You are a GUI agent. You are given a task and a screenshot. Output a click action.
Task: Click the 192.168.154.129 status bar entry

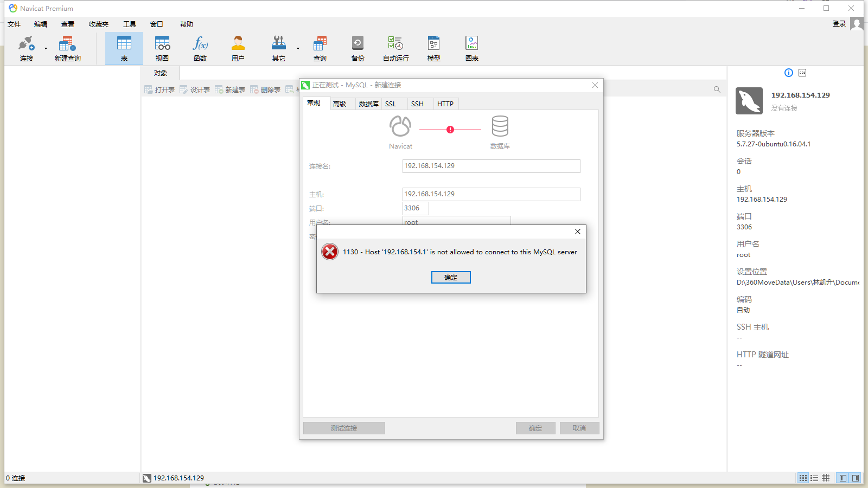[x=174, y=478]
